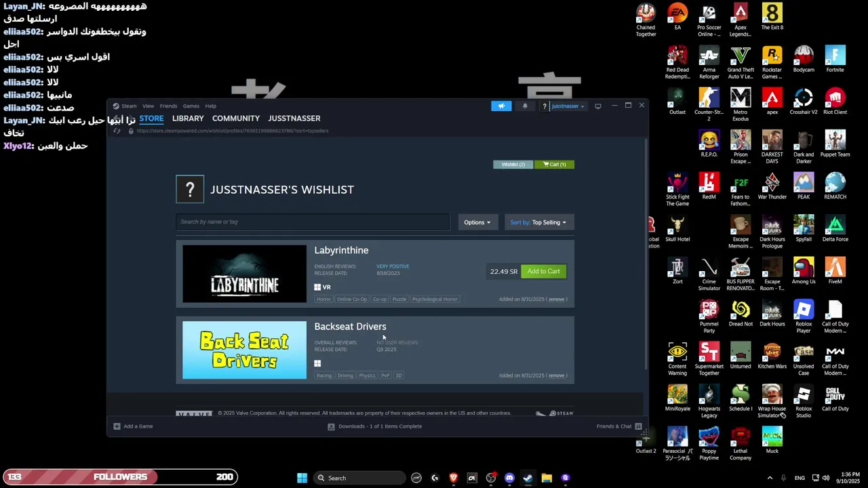Open the Backseat Drivers title link

350,327
